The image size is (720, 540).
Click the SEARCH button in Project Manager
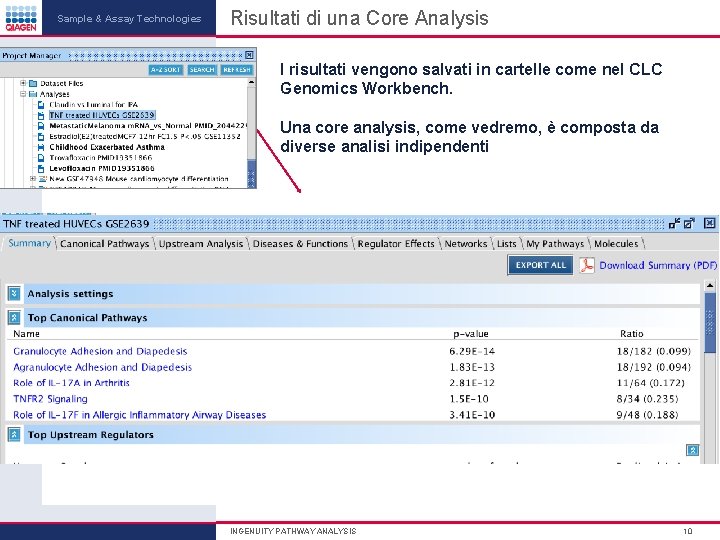[202, 70]
